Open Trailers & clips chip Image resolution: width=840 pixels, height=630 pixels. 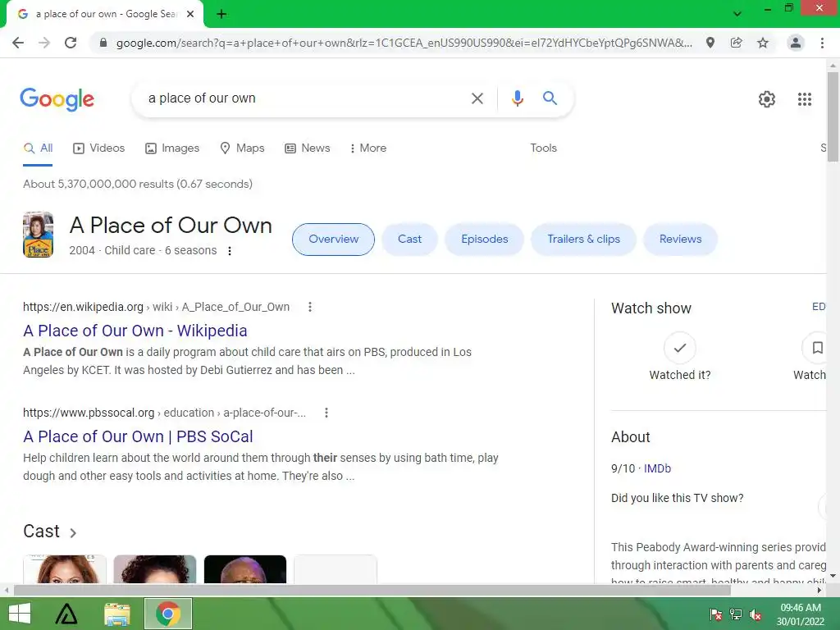pyautogui.click(x=583, y=239)
